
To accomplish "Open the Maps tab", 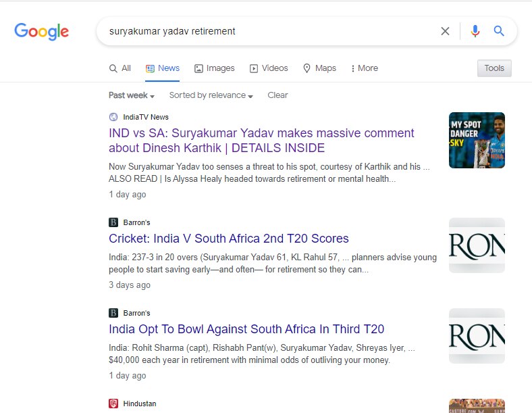I will click(319, 68).
